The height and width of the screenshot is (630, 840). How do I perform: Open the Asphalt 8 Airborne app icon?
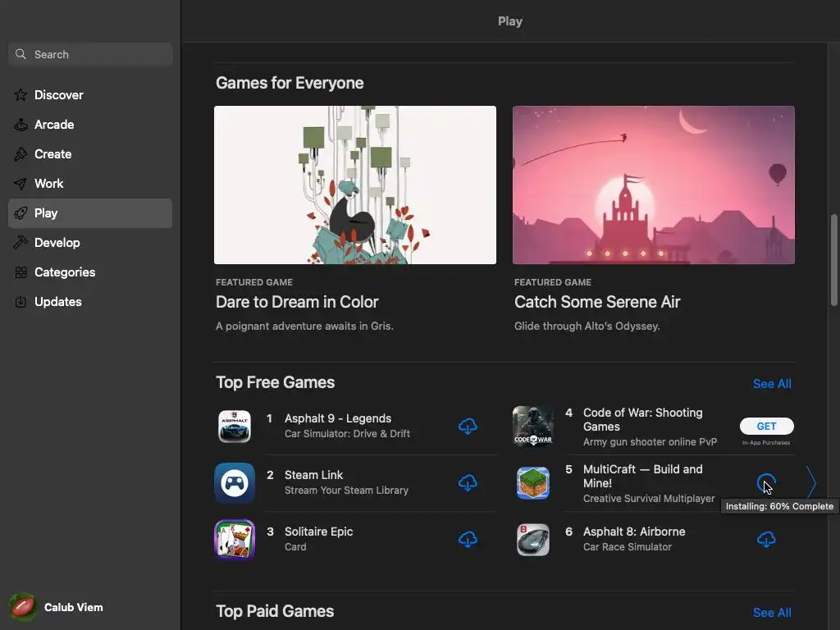point(533,540)
